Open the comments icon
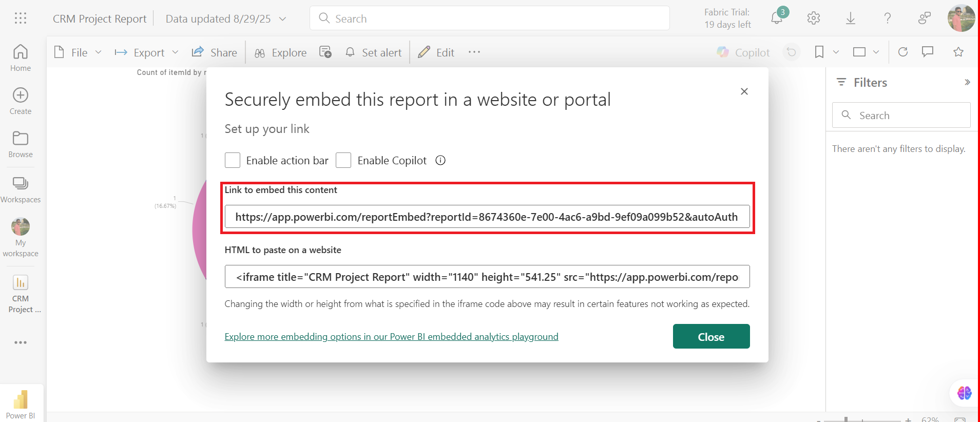The image size is (980, 422). (928, 52)
